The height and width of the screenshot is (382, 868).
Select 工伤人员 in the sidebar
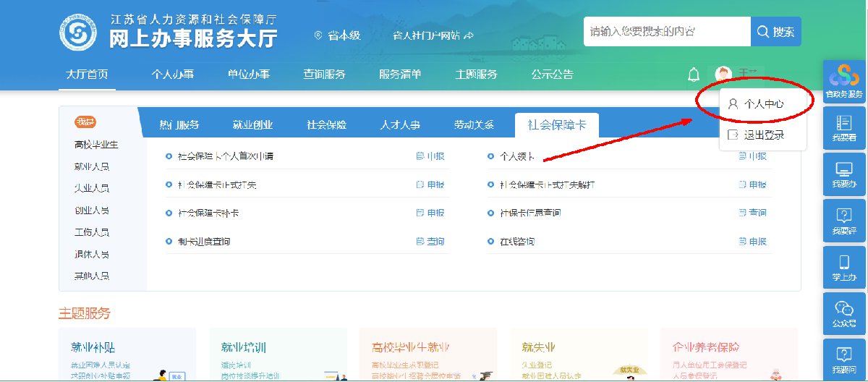[92, 232]
